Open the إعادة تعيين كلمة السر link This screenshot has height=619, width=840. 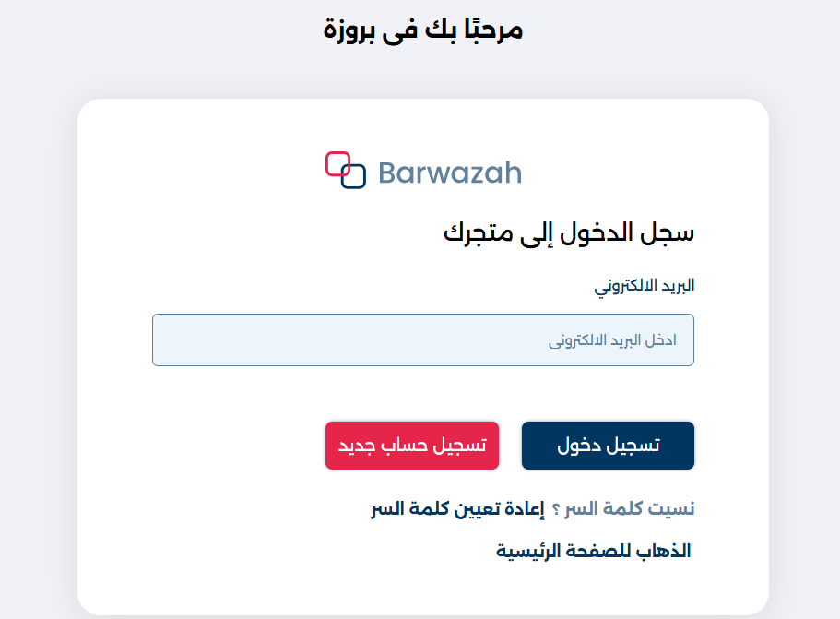coord(456,508)
